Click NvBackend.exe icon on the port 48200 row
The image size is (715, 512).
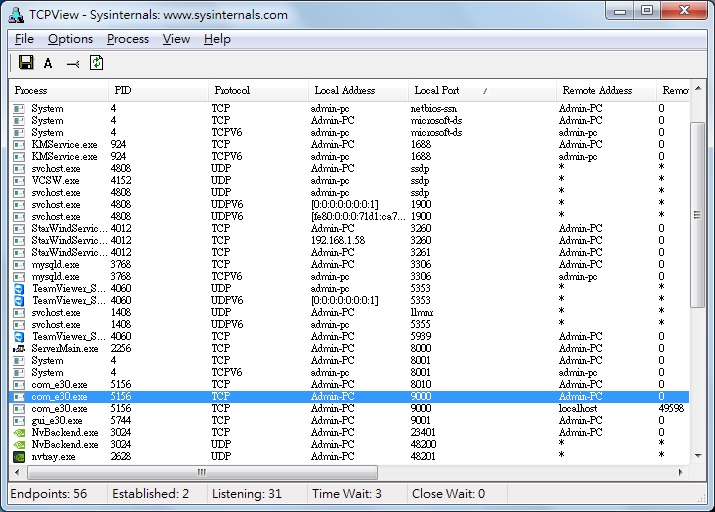click(x=19, y=444)
